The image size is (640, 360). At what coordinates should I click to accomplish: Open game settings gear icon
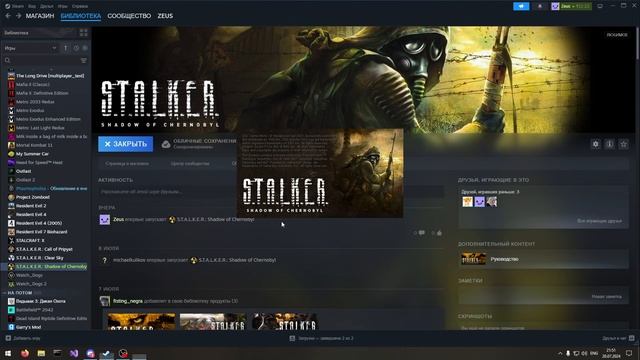click(596, 144)
